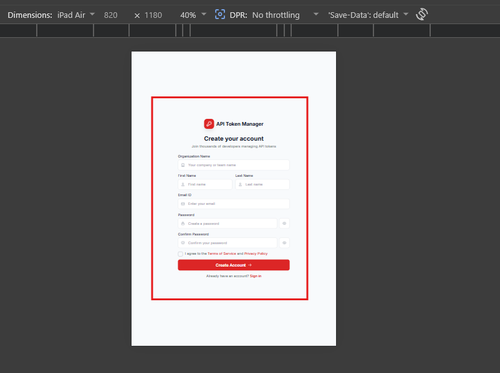This screenshot has width=500, height=373.
Task: Click the Sign in link
Action: click(x=256, y=276)
